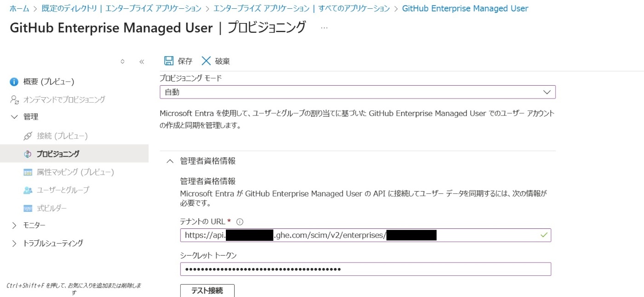Image resolution: width=644 pixels, height=297 pixels.
Task: Click the ユーザーとグループ people icon
Action: click(28, 190)
